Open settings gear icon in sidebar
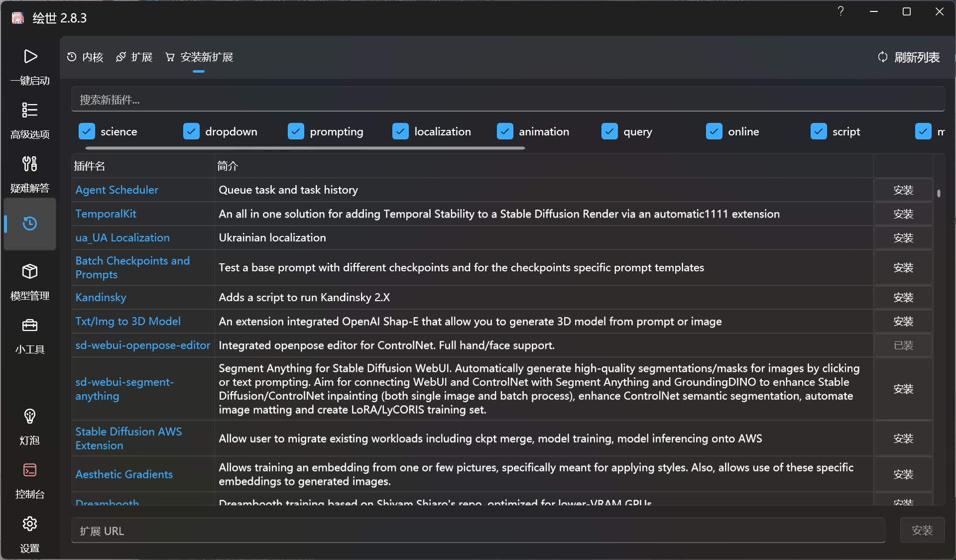 coord(30,524)
